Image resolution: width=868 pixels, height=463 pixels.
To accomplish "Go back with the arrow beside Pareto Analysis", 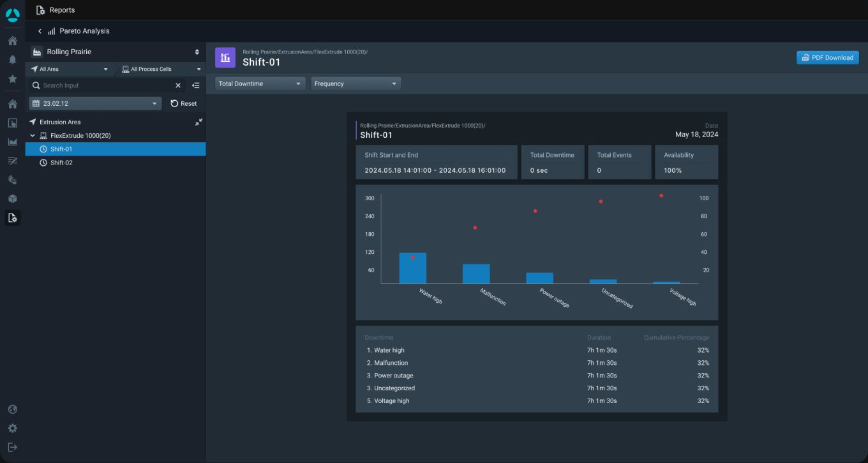I will [40, 31].
